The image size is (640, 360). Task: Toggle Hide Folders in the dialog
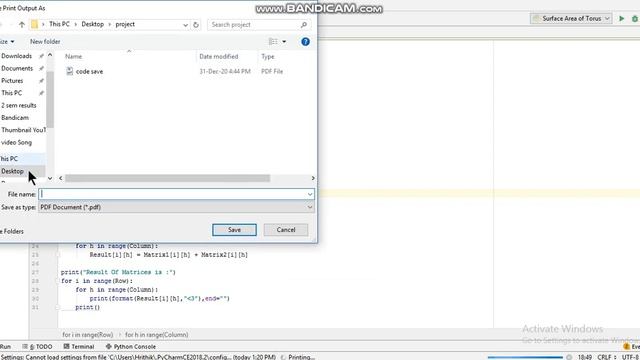pyautogui.click(x=12, y=231)
